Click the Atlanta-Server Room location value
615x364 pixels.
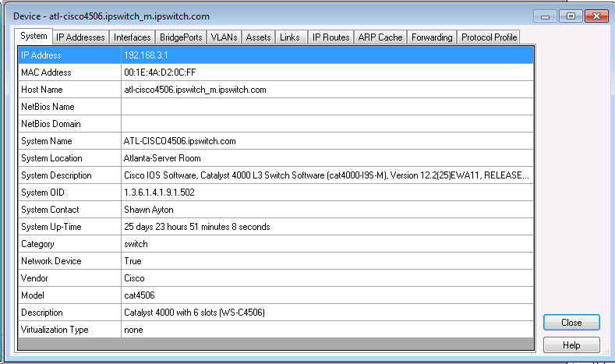point(327,158)
